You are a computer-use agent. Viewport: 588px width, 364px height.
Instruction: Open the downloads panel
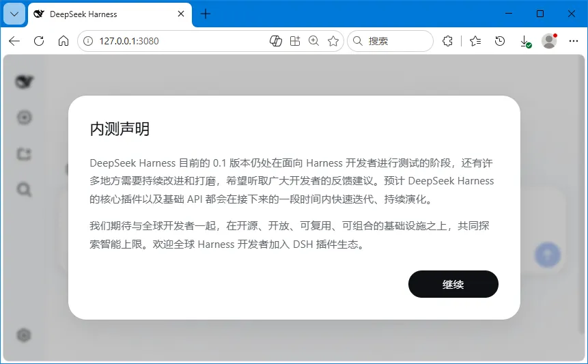[x=525, y=41]
